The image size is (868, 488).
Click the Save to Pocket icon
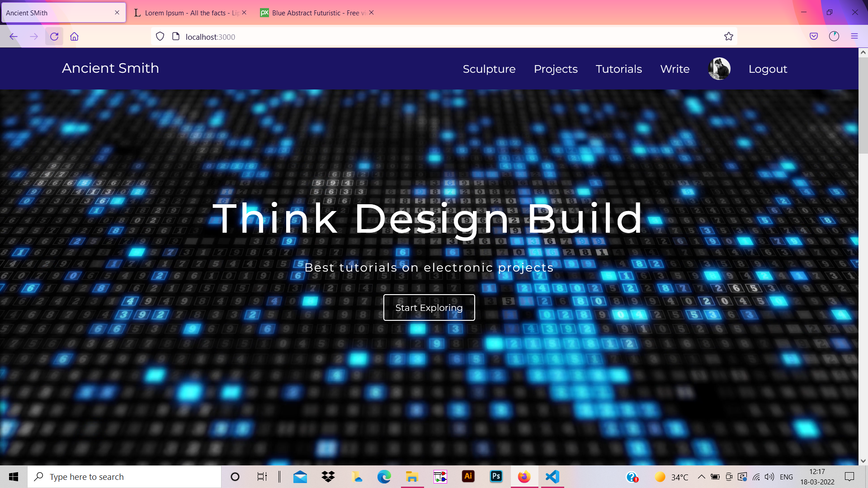click(814, 37)
